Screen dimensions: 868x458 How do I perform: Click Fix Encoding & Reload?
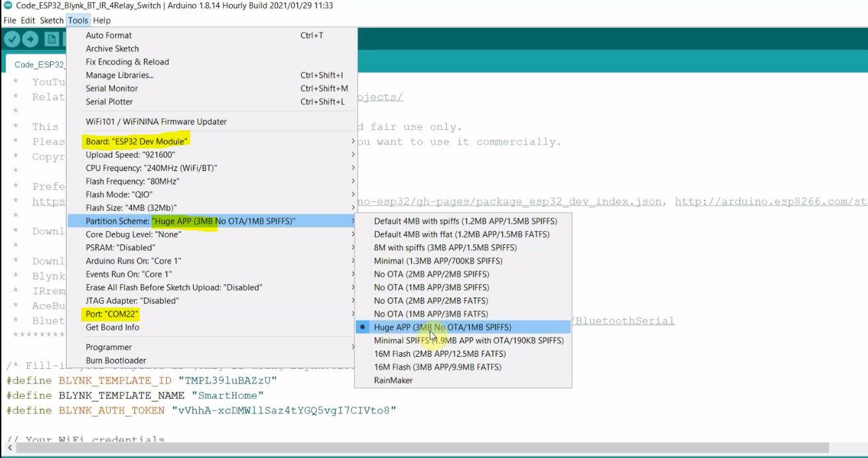(212, 62)
